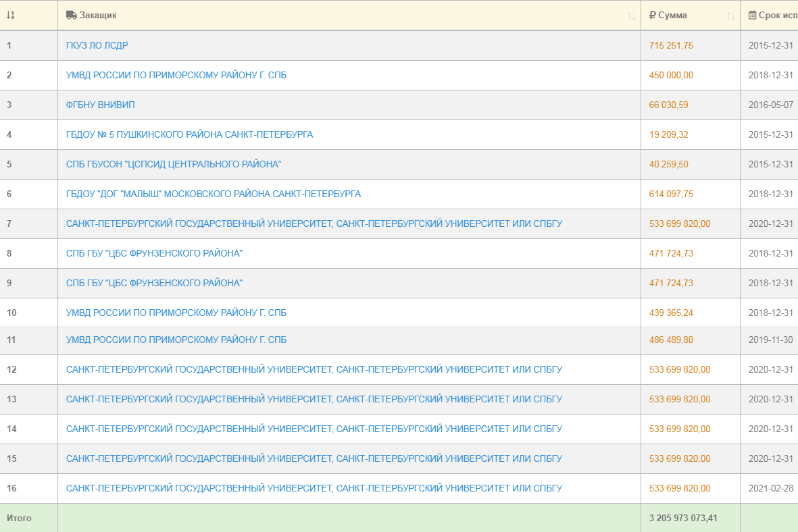The height and width of the screenshot is (532, 798).
Task: Click the total 3 205 973 073,41
Action: point(683,518)
